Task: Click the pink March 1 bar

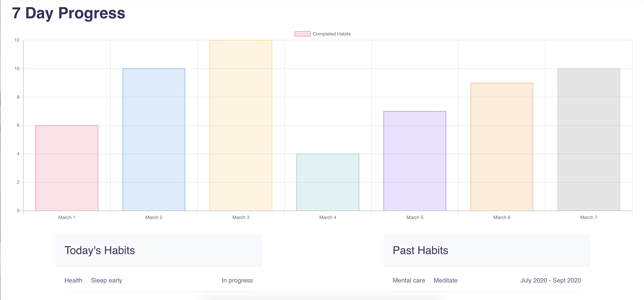Action: point(67,168)
